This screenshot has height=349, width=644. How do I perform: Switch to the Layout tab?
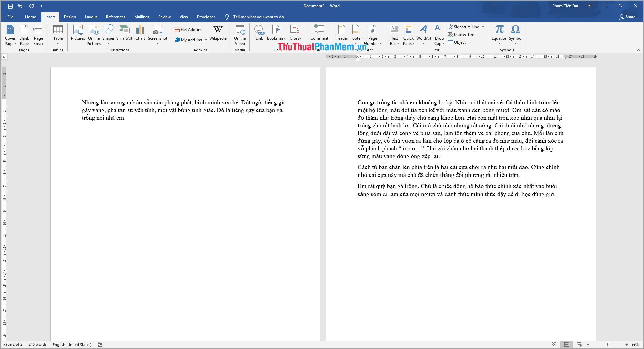91,17
